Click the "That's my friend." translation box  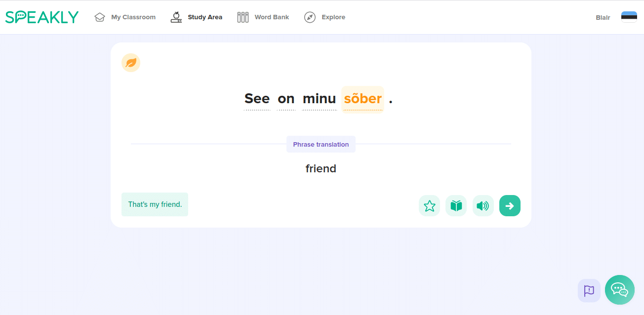pos(155,204)
